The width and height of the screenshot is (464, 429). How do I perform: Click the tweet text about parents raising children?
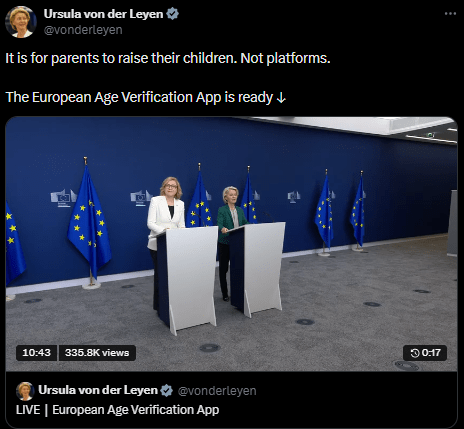[168, 58]
